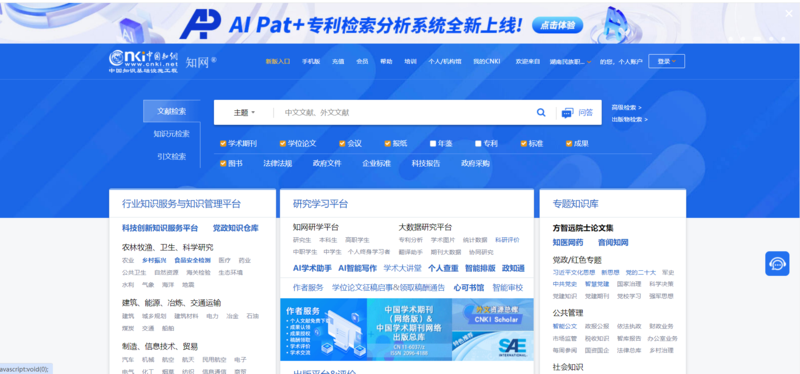Open the 主题 search field dropdown
The width and height of the screenshot is (800, 374).
tap(244, 113)
